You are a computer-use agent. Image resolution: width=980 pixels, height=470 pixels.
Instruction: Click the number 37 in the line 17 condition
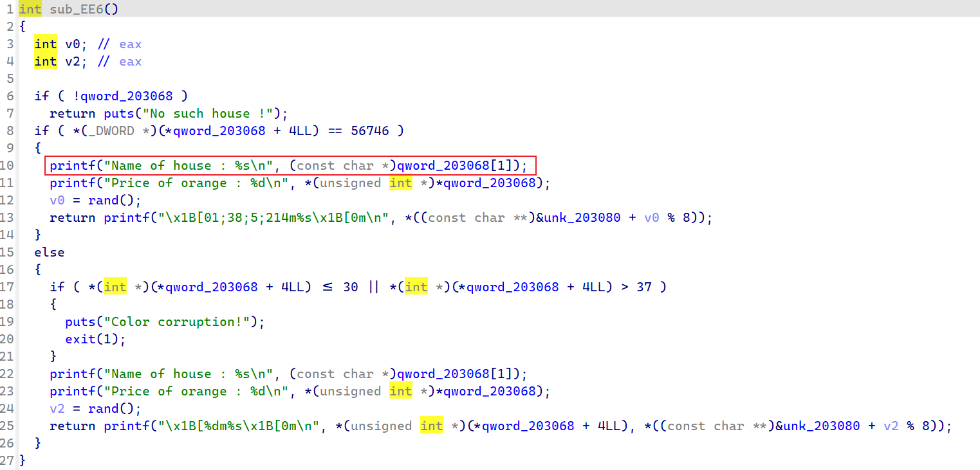tap(645, 287)
